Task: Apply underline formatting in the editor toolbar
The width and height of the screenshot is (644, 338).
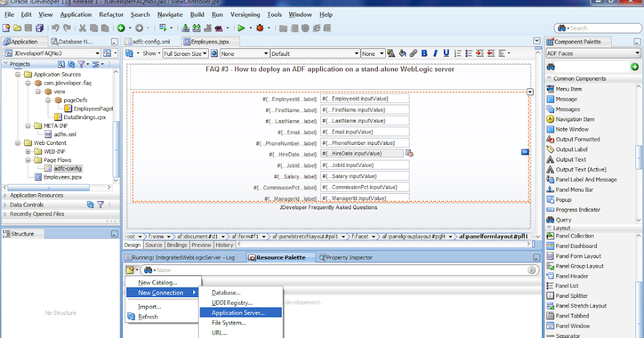Action: tap(446, 53)
